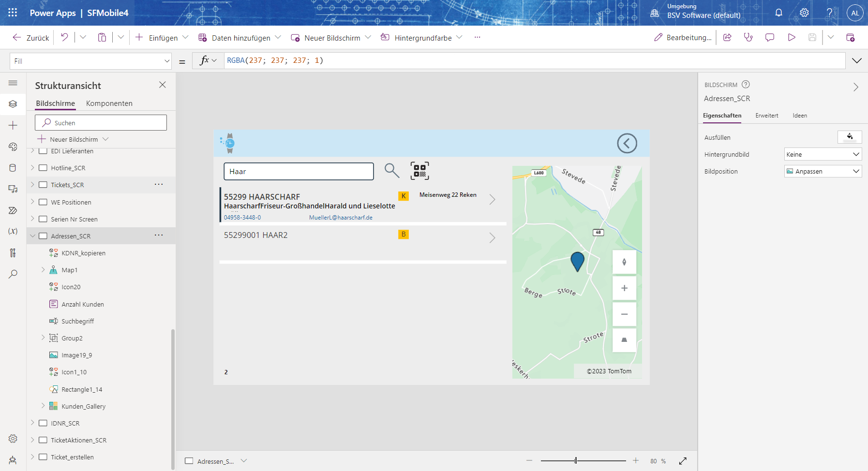Image resolution: width=868 pixels, height=471 pixels.
Task: Expand the Group2 tree node
Action: [x=43, y=338]
